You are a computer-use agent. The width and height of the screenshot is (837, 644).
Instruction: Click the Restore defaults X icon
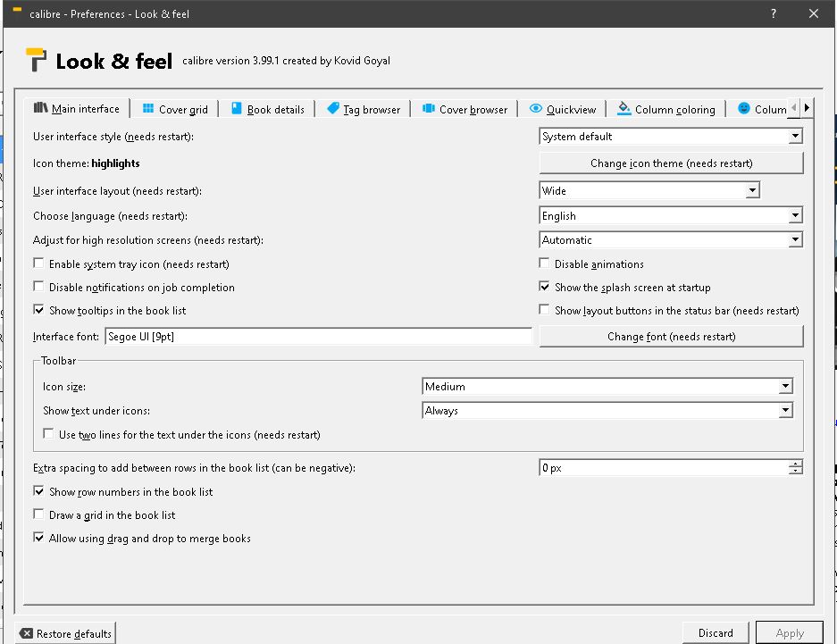(x=26, y=633)
